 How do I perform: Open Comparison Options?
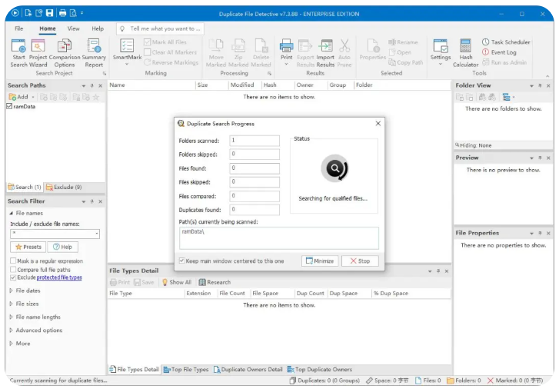click(64, 53)
